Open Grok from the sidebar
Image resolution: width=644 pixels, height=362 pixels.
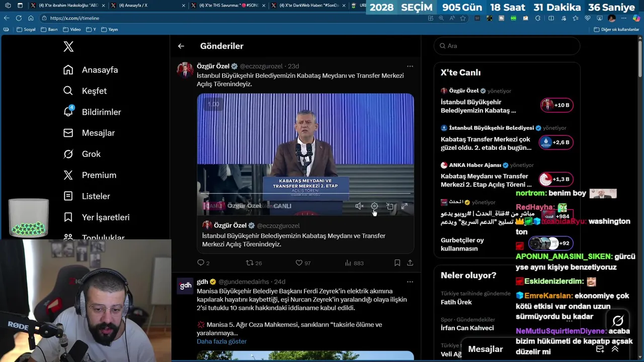coord(82,154)
